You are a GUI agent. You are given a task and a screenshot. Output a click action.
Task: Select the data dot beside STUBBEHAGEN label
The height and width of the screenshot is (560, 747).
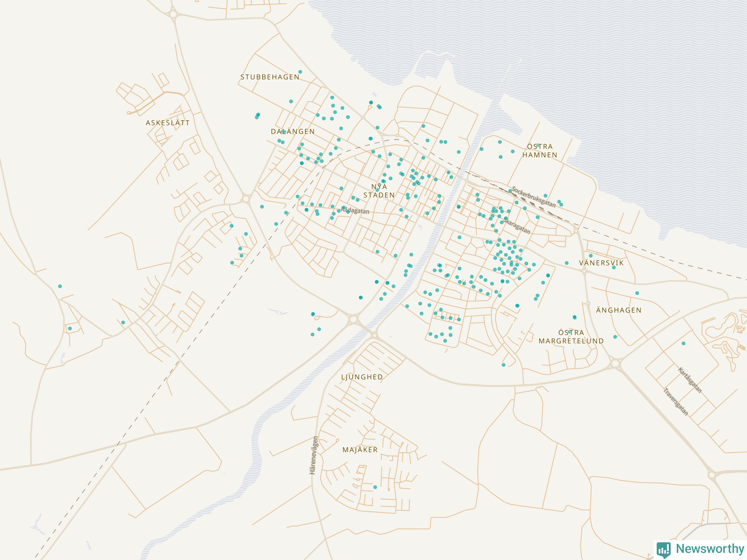[x=300, y=72]
